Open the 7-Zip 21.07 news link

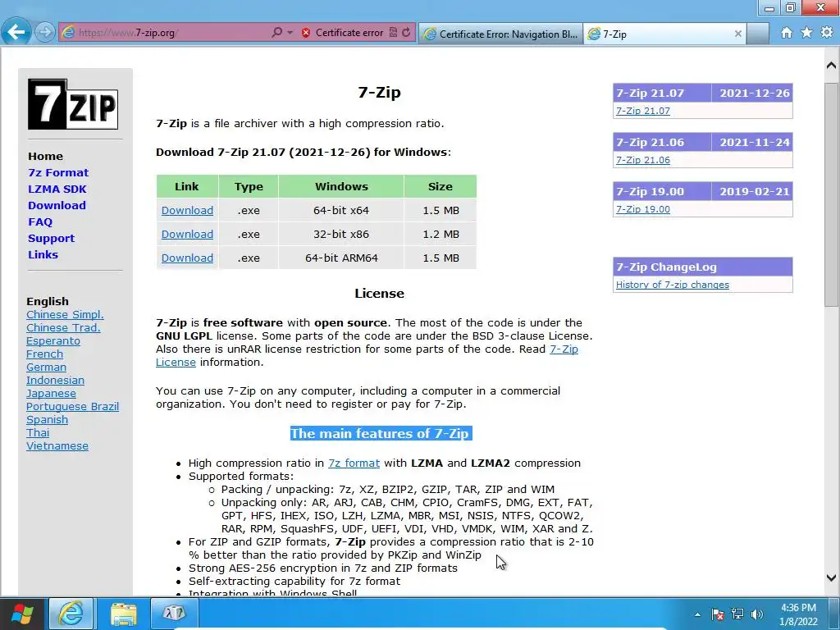point(643,111)
